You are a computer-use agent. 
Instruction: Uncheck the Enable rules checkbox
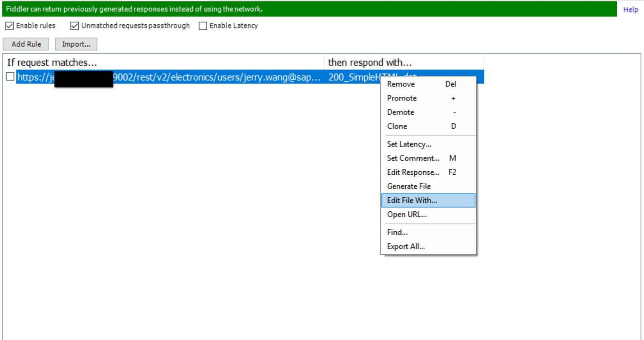[x=9, y=26]
